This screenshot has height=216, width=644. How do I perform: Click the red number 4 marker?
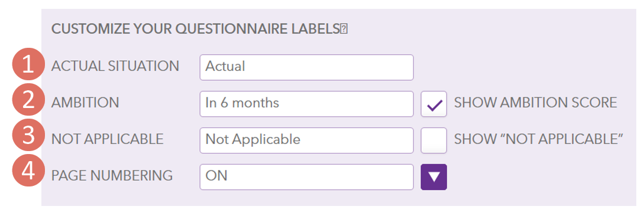pos(28,171)
